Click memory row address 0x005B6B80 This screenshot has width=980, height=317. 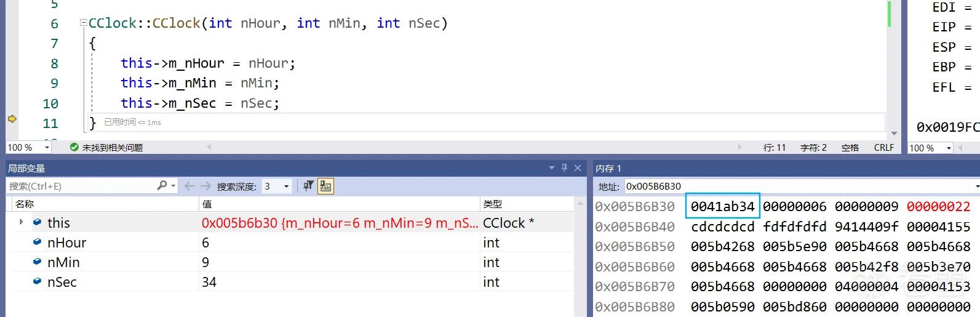[635, 307]
